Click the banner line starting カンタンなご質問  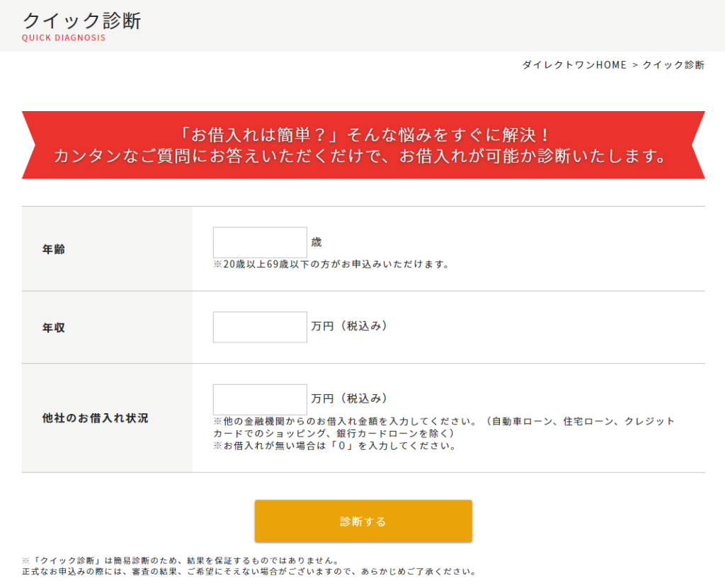point(362,156)
